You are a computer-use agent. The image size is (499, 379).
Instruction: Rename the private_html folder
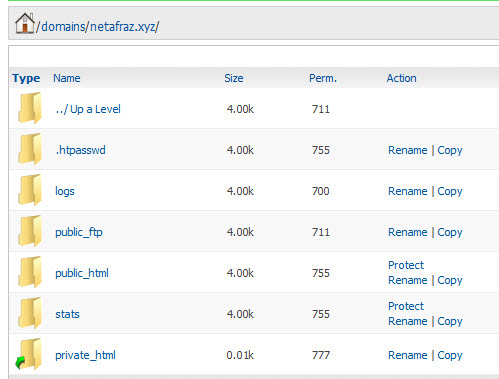coord(408,355)
